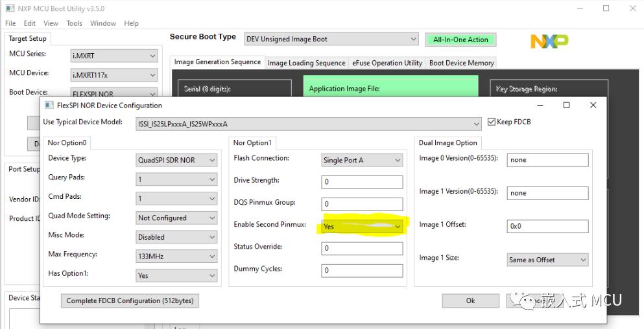Open the Query Pads dropdown
This screenshot has width=644, height=329.
(x=176, y=179)
